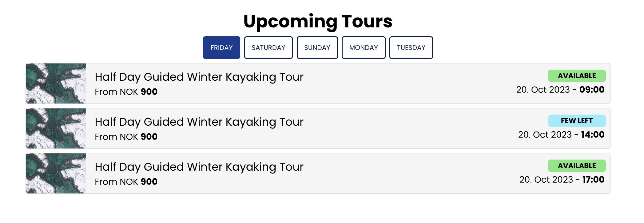Select the 20. Oct 2023 - 14:00 date text
Image resolution: width=644 pixels, height=223 pixels.
pyautogui.click(x=561, y=135)
